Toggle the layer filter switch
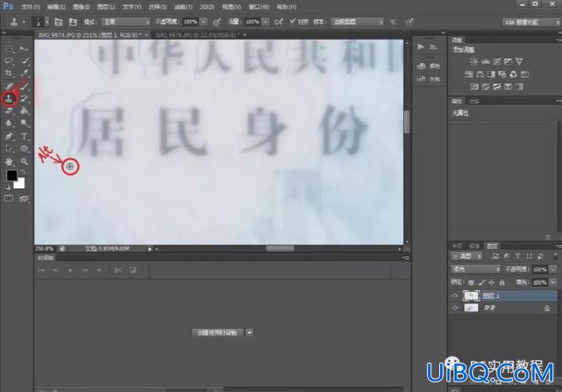The image size is (562, 392). pyautogui.click(x=556, y=257)
